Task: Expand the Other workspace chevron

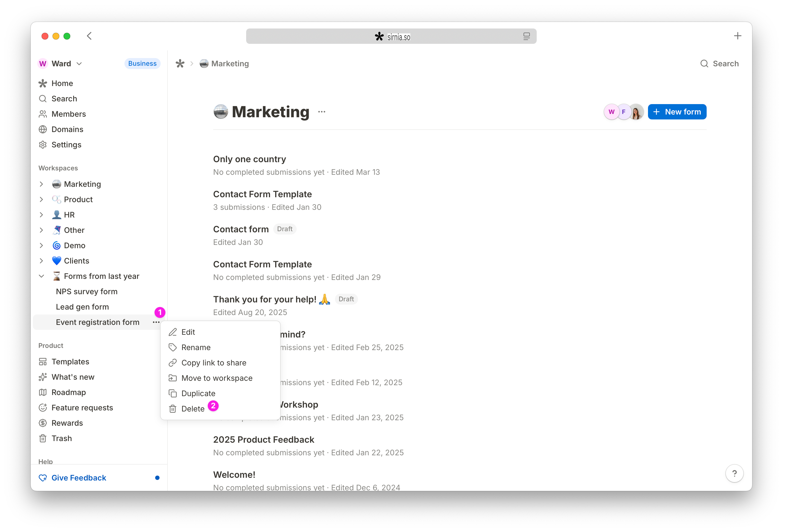Action: [41, 230]
